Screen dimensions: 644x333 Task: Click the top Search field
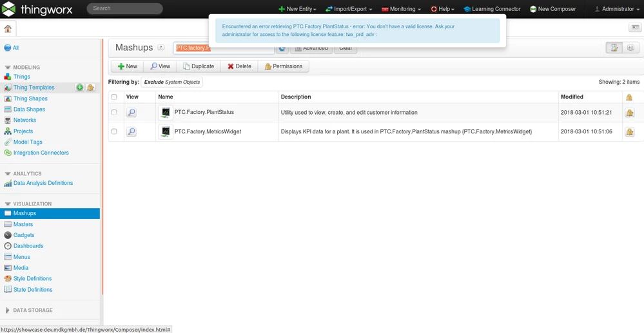click(125, 8)
